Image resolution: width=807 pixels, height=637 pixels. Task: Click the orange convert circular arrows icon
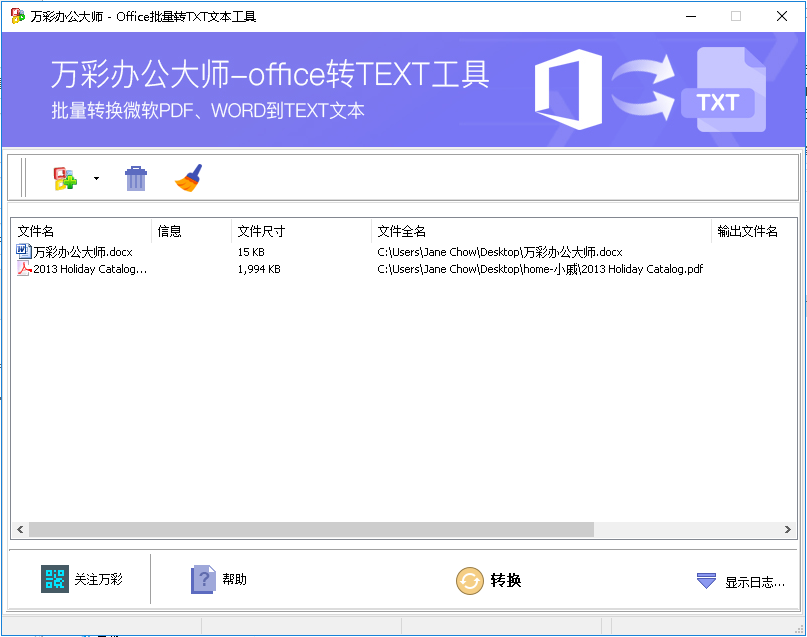(470, 581)
